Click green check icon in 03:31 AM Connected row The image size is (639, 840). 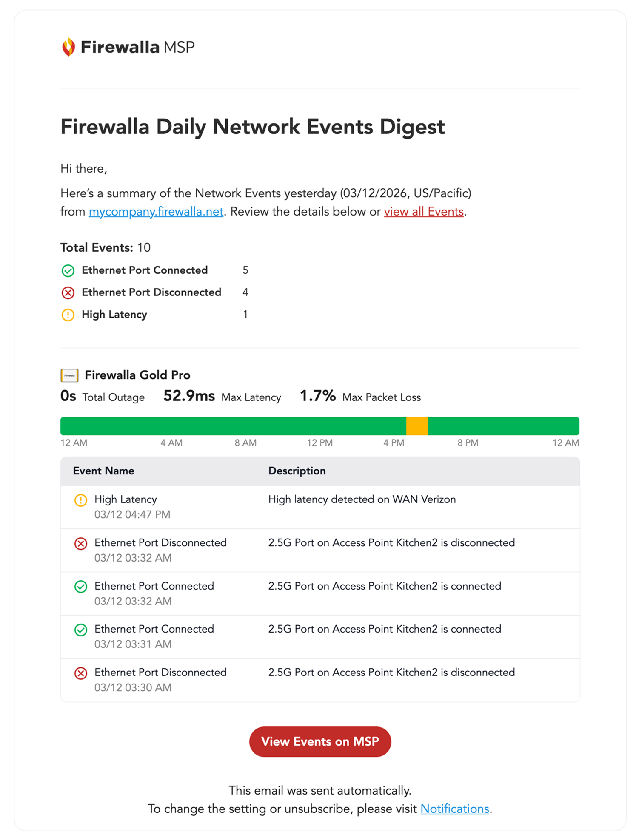[x=81, y=630]
